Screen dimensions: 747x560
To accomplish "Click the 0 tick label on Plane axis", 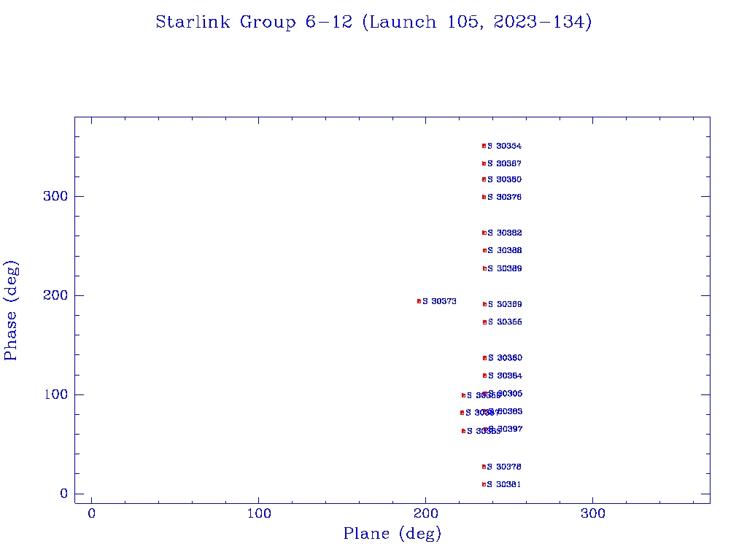I will coord(91,514).
